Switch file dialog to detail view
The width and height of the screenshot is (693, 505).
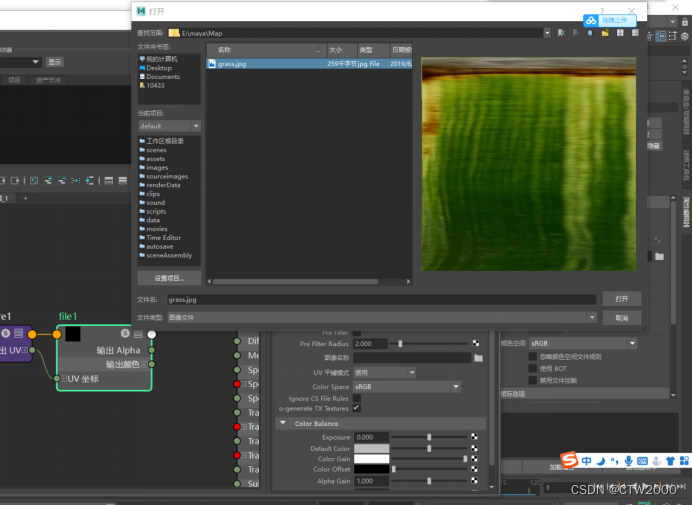[635, 33]
